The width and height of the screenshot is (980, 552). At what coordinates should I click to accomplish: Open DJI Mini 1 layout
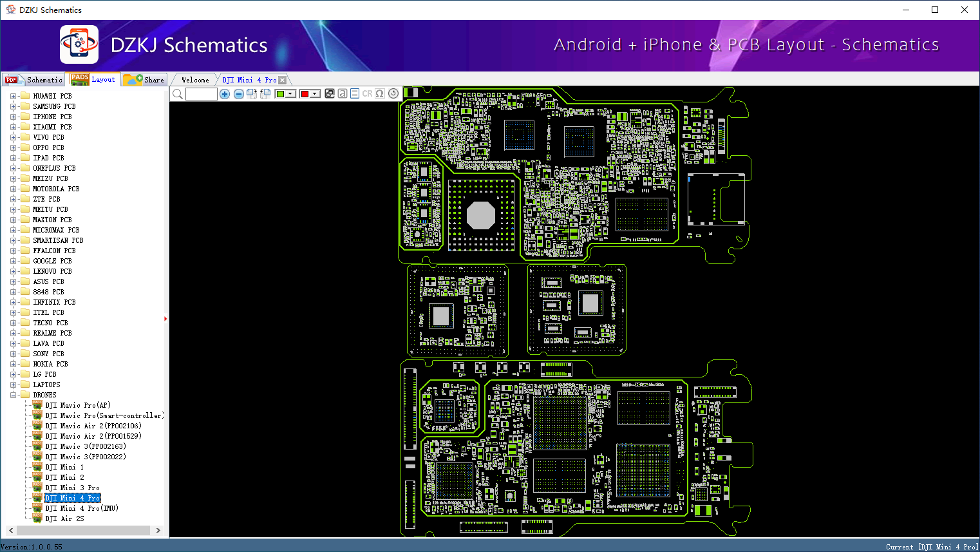pos(64,467)
